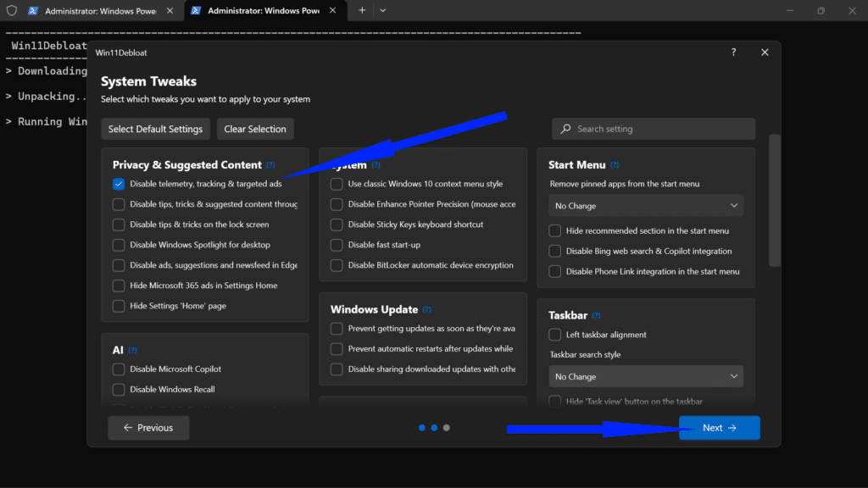Switch to the first Administrator PowerShell tab
The width and height of the screenshot is (868, 488).
(93, 10)
